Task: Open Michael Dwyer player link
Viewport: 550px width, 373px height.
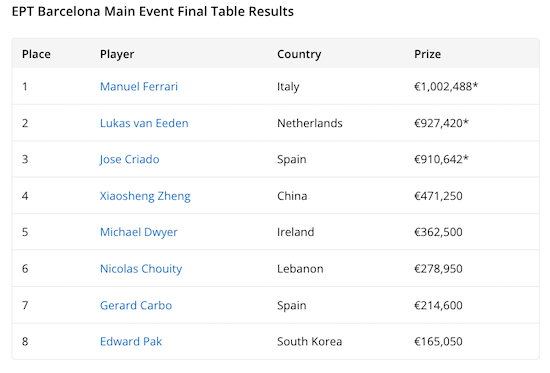Action: (x=139, y=232)
